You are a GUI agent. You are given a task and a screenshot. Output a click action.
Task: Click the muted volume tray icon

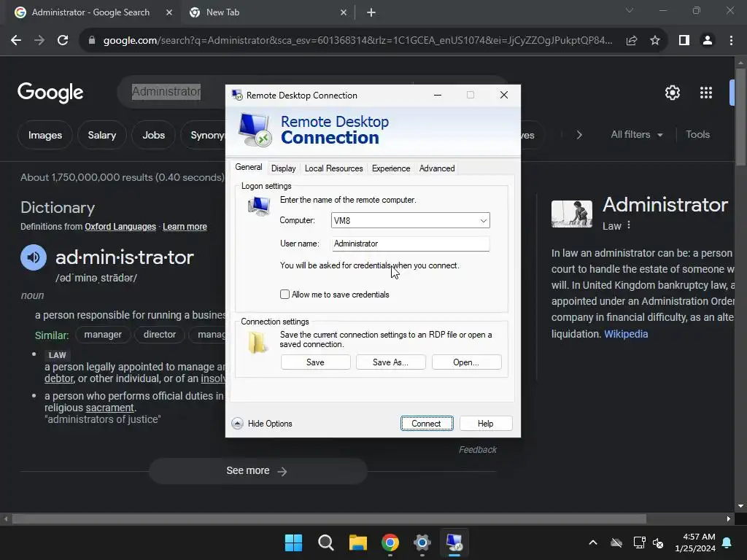659,542
